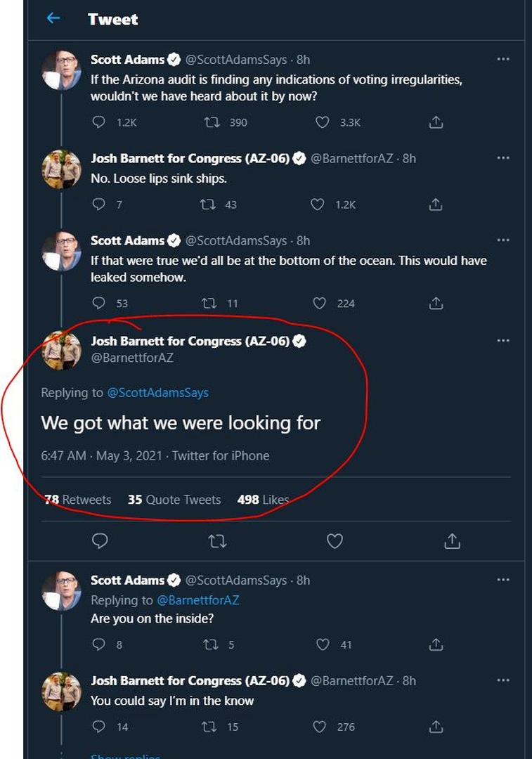Retweet the main highlighted tweet
The width and height of the screenshot is (532, 759).
tap(218, 540)
